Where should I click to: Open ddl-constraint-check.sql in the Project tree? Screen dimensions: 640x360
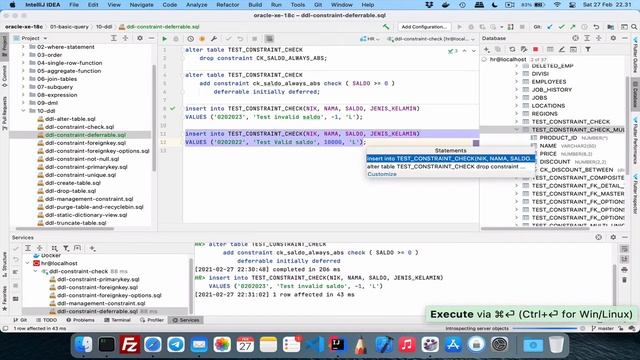tap(79, 127)
